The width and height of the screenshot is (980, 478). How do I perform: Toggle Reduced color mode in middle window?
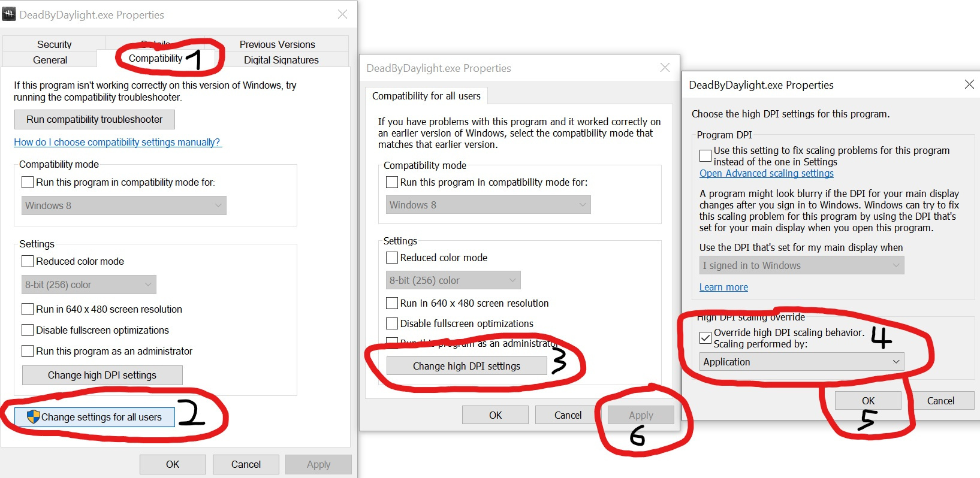[392, 258]
